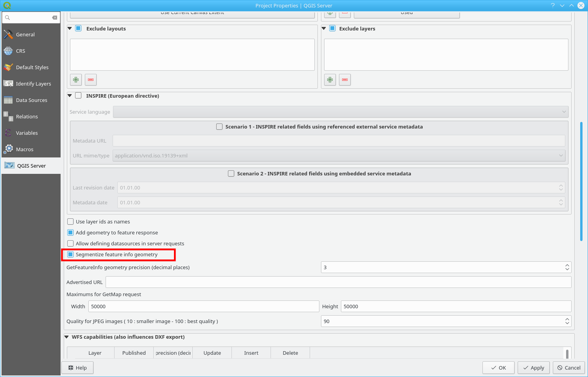Click the window title help question mark
The width and height of the screenshot is (588, 377).
(553, 5)
